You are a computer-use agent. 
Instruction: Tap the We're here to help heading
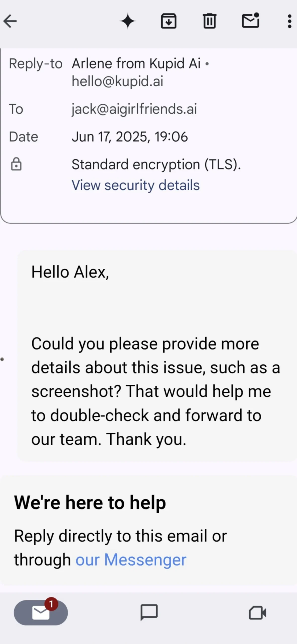pyautogui.click(x=90, y=503)
